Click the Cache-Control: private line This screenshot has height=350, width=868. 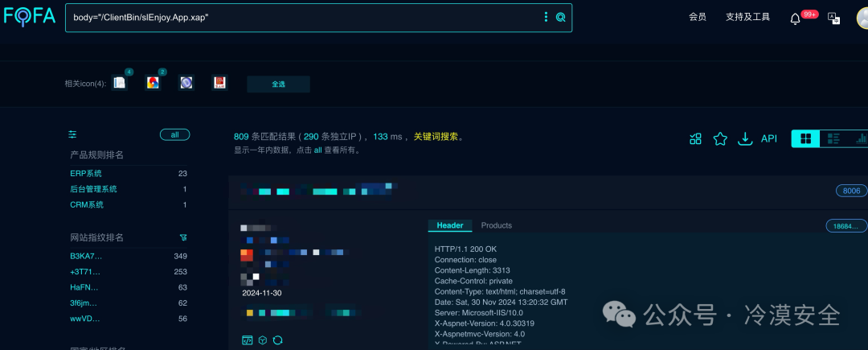click(x=472, y=281)
